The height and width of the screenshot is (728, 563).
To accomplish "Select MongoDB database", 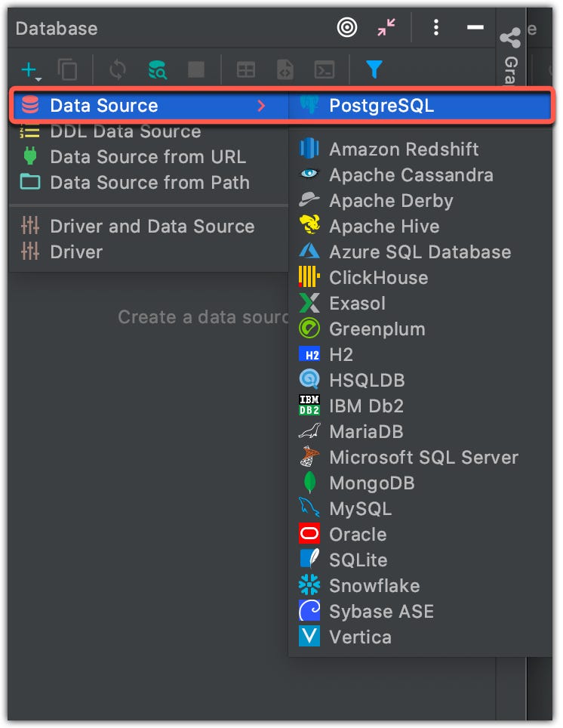I will (x=420, y=483).
